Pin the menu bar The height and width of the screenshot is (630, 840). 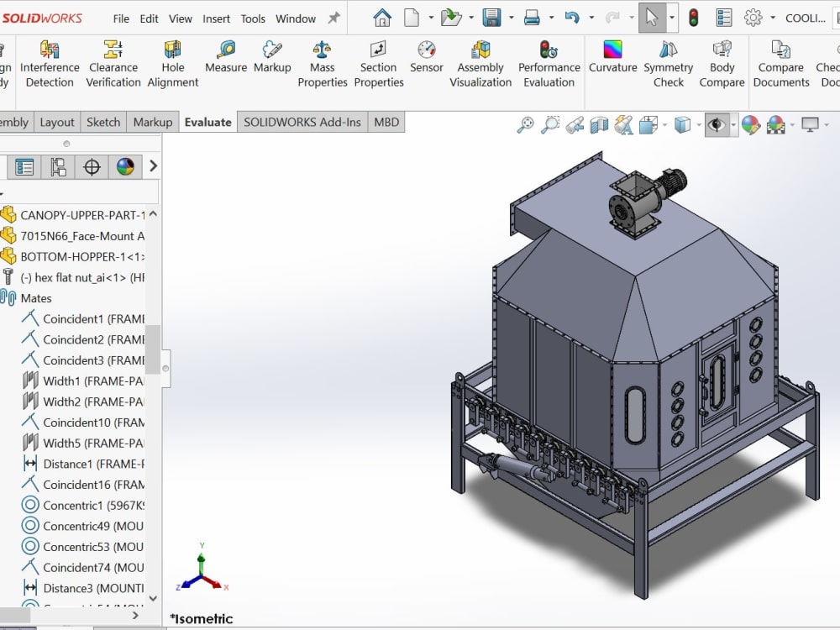[333, 18]
